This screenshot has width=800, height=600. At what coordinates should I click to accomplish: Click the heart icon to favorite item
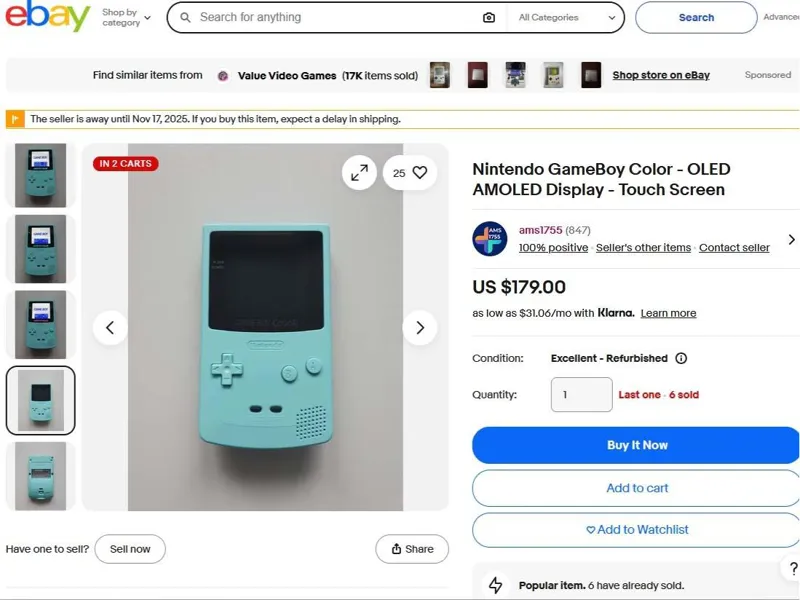(420, 173)
